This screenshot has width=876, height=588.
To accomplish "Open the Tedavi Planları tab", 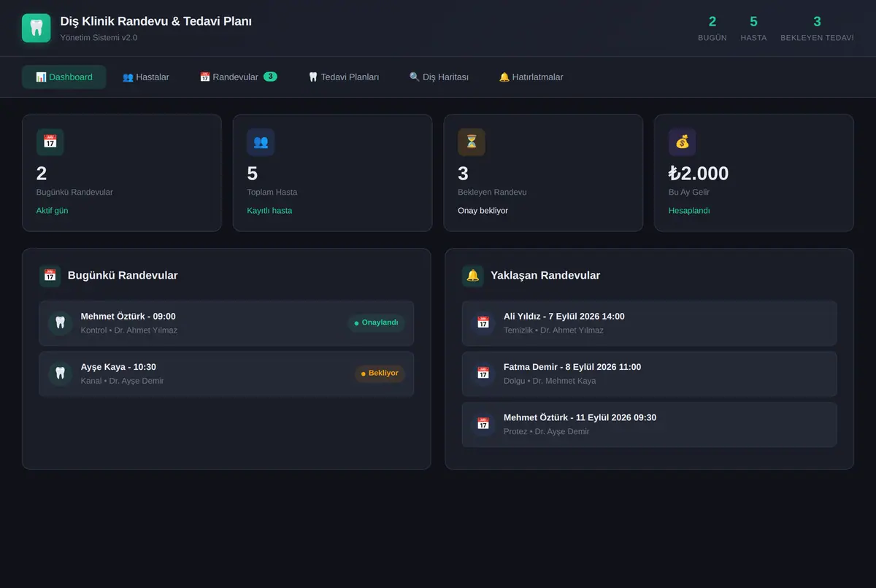I will point(343,77).
